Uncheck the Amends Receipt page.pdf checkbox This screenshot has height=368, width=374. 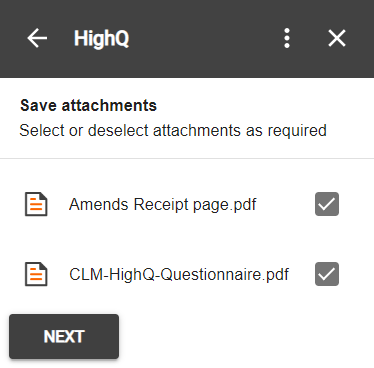[x=327, y=204]
